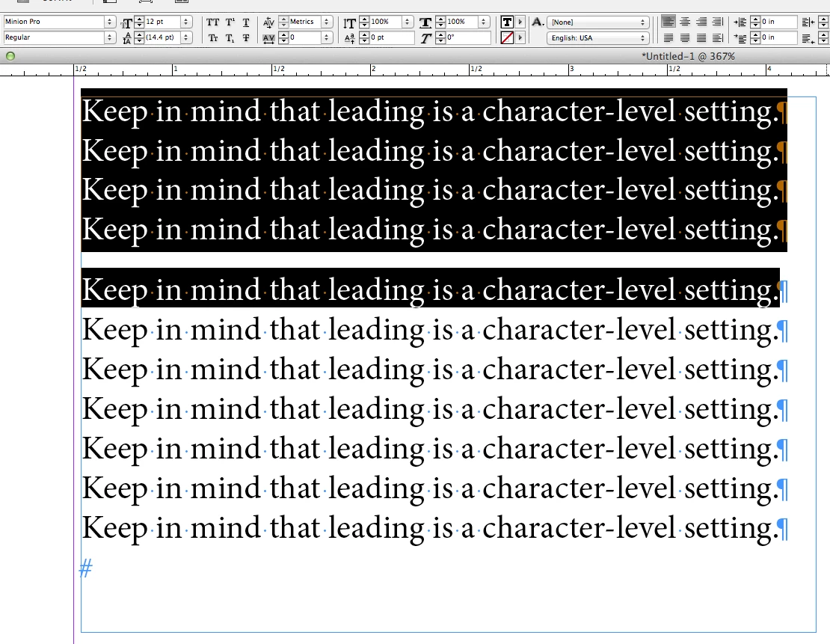The width and height of the screenshot is (830, 644).
Task: Click the baseline shift icon
Action: (349, 38)
